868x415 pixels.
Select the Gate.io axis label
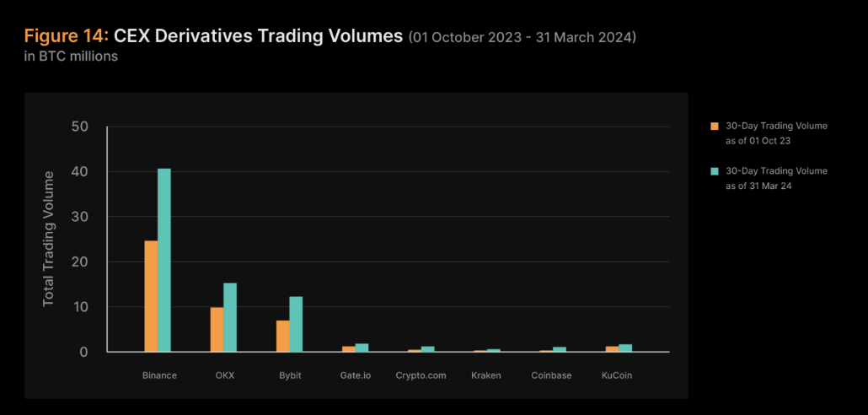355,375
